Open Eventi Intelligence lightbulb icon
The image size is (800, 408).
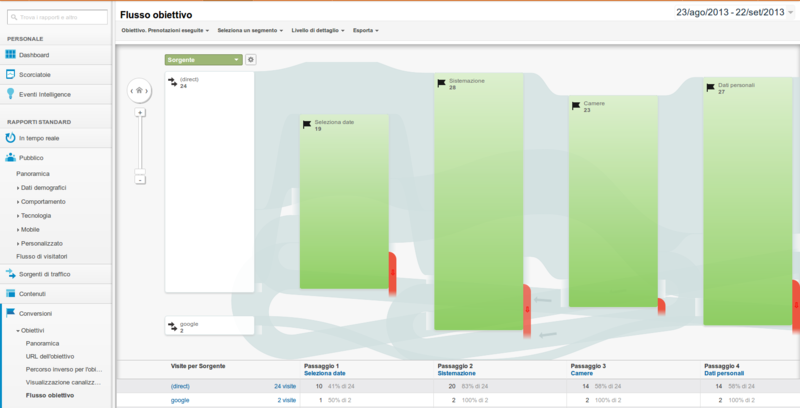click(11, 94)
